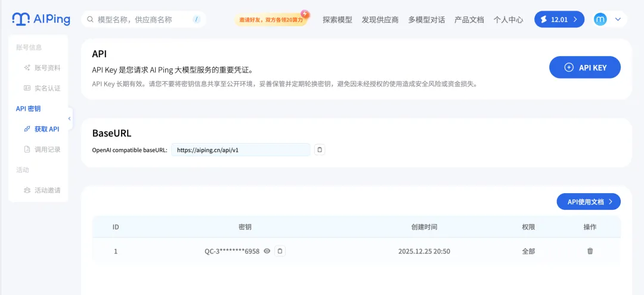Click the 密钥 column header

[x=245, y=227]
